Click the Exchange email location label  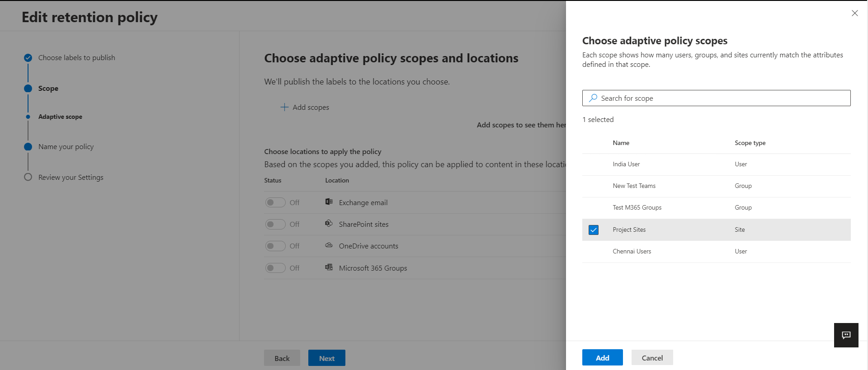tap(363, 202)
